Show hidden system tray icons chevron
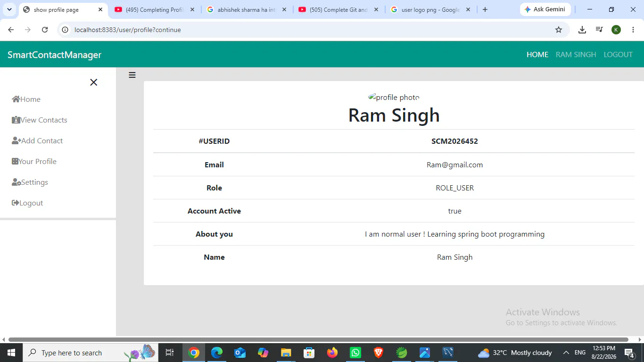 point(566,353)
